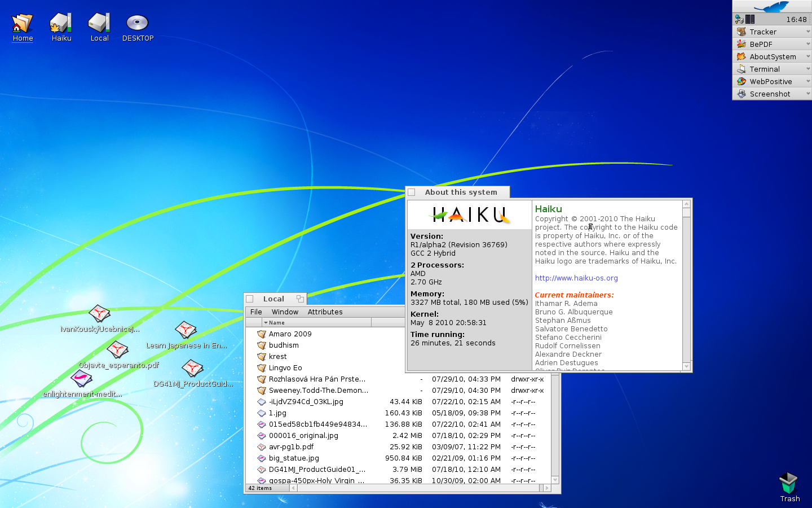
Task: Click the Deskbar leaf logo
Action: click(x=772, y=7)
